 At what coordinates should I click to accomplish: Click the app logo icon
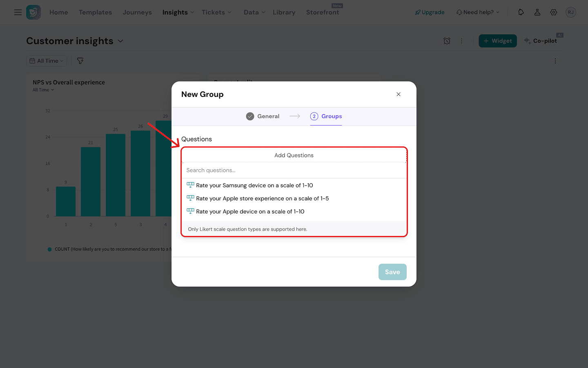pyautogui.click(x=33, y=12)
